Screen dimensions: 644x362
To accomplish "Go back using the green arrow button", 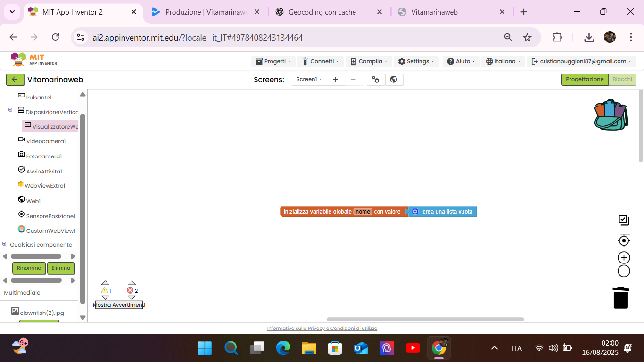I will pyautogui.click(x=15, y=80).
